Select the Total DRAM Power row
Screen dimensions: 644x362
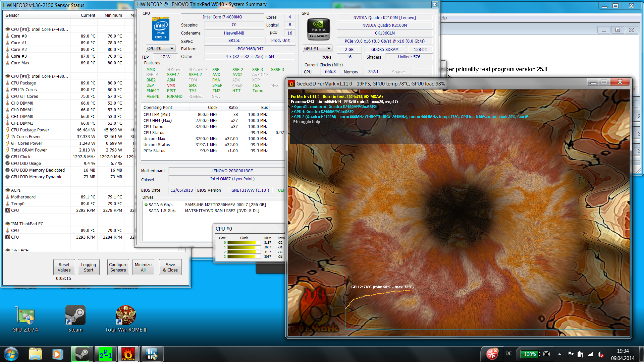pos(68,150)
